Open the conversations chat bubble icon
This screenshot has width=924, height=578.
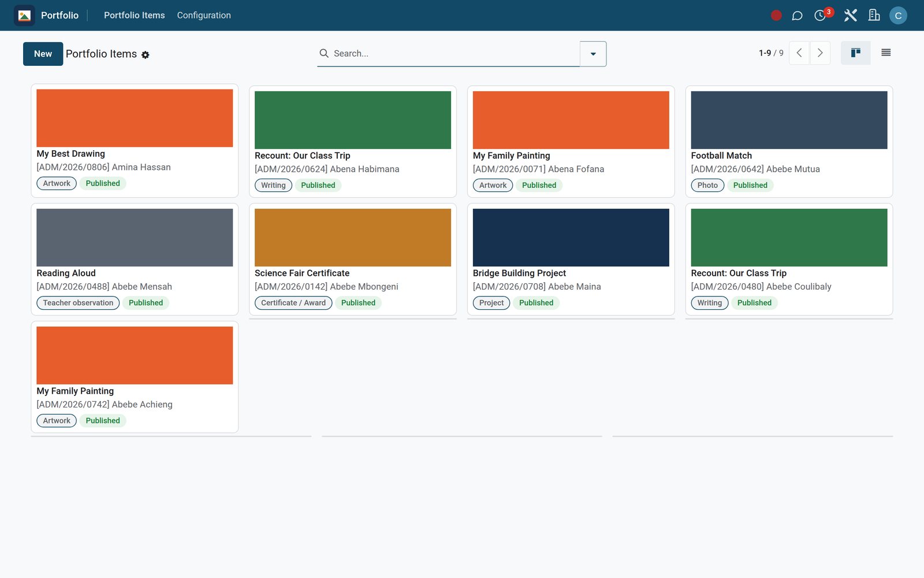pos(797,16)
